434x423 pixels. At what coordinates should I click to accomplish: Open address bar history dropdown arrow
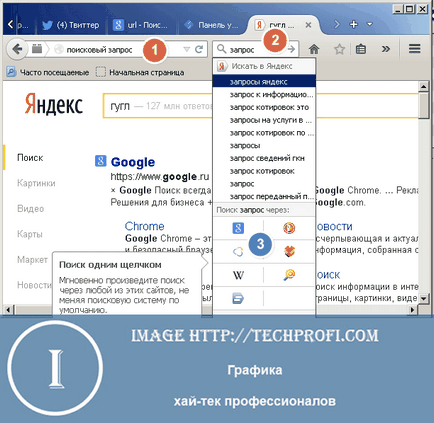[187, 50]
